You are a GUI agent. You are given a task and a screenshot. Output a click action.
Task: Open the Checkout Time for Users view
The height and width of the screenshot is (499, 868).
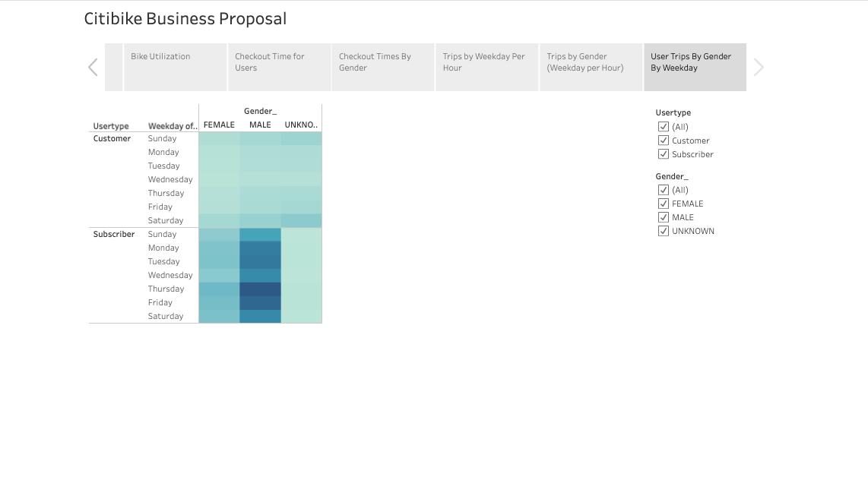click(x=279, y=67)
